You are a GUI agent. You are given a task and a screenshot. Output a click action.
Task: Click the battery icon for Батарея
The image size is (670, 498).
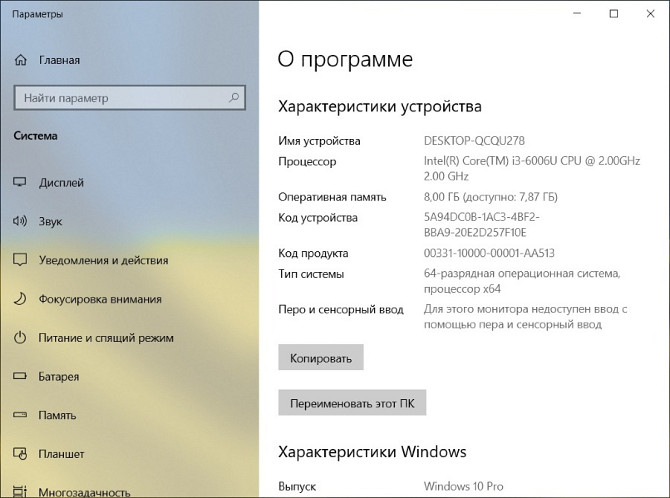(20, 376)
